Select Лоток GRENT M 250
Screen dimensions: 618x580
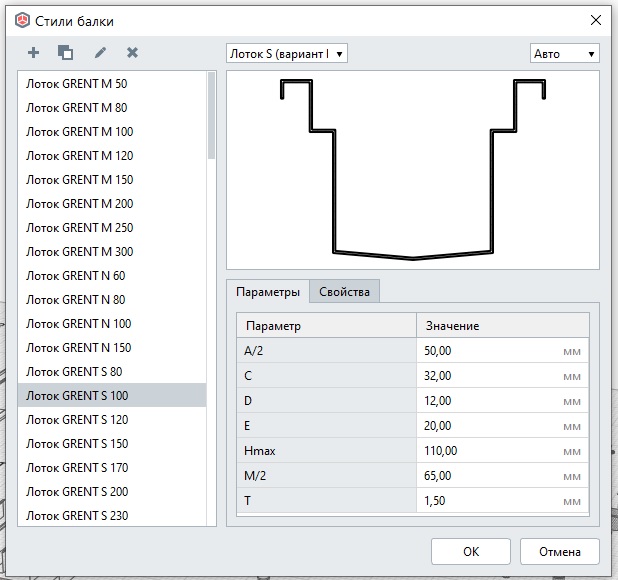pyautogui.click(x=112, y=228)
